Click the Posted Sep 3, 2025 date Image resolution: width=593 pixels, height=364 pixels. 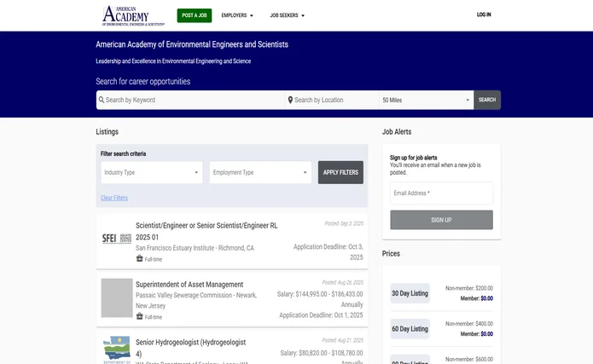click(344, 223)
